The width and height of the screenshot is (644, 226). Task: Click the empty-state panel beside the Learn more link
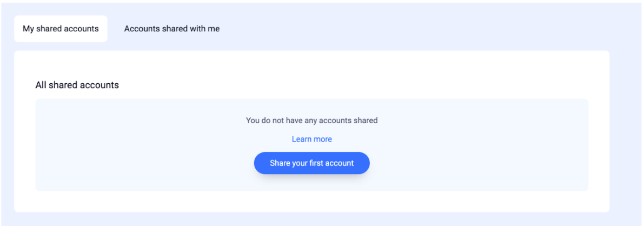[x=452, y=139]
